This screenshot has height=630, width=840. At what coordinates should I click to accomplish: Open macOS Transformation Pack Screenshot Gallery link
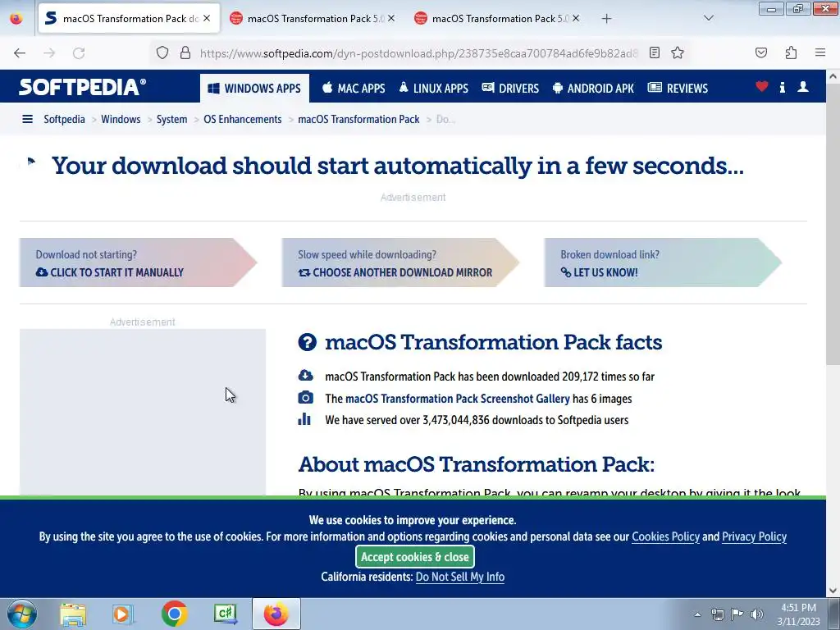458,399
